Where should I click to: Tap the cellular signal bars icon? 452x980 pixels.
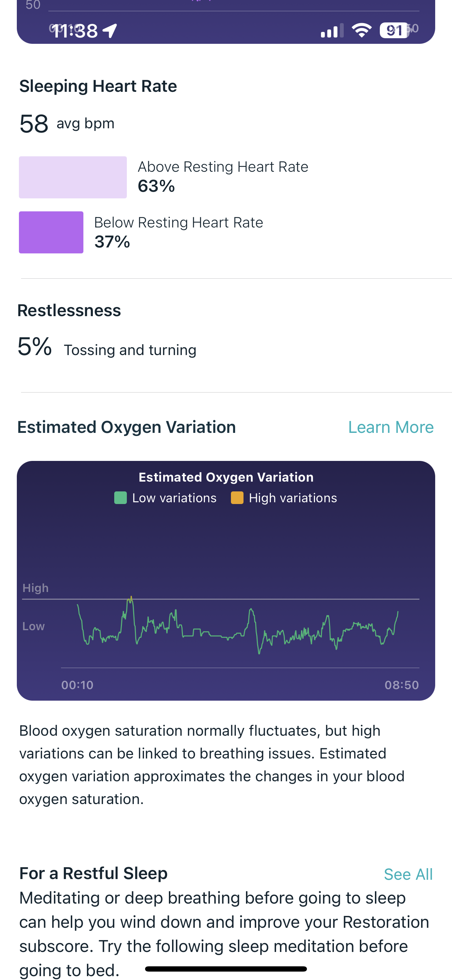pos(332,31)
